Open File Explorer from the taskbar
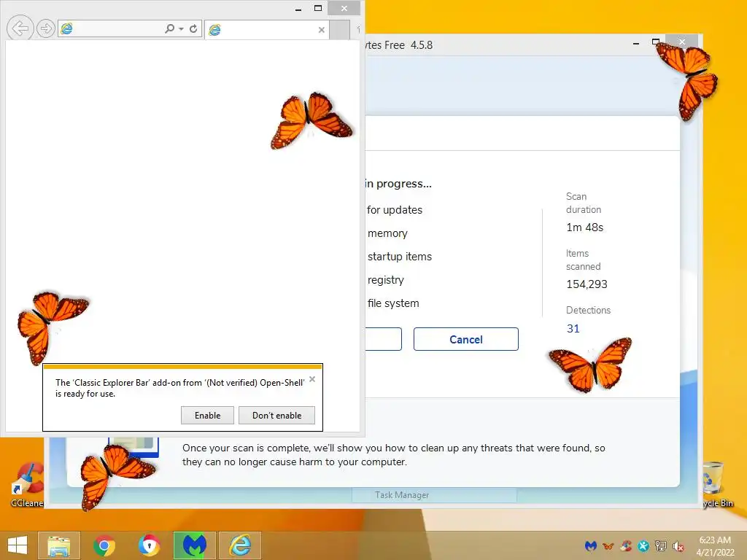The image size is (747, 560). pyautogui.click(x=58, y=545)
